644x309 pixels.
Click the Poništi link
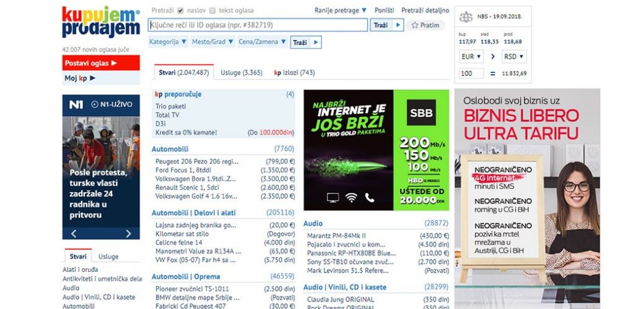384,10
